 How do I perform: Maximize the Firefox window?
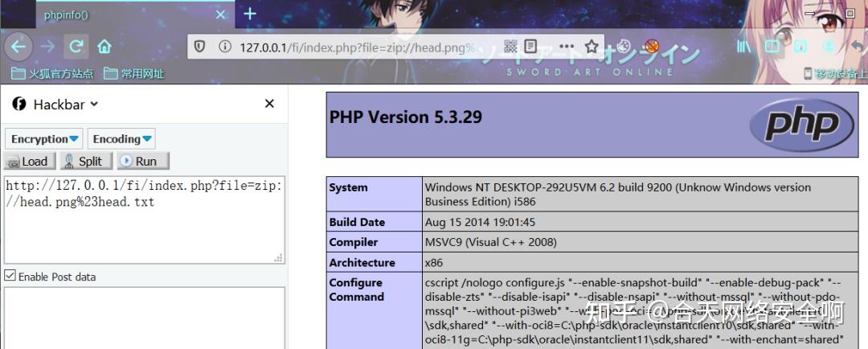(850, 13)
